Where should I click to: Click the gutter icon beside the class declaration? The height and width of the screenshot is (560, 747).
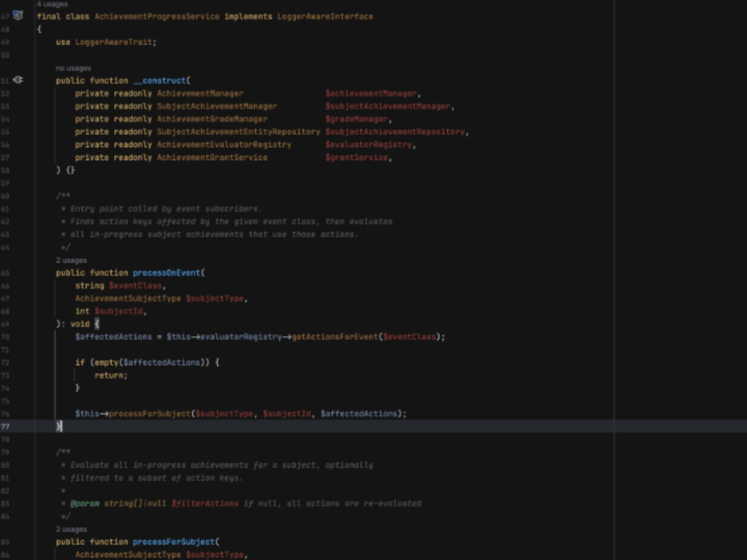click(x=18, y=15)
